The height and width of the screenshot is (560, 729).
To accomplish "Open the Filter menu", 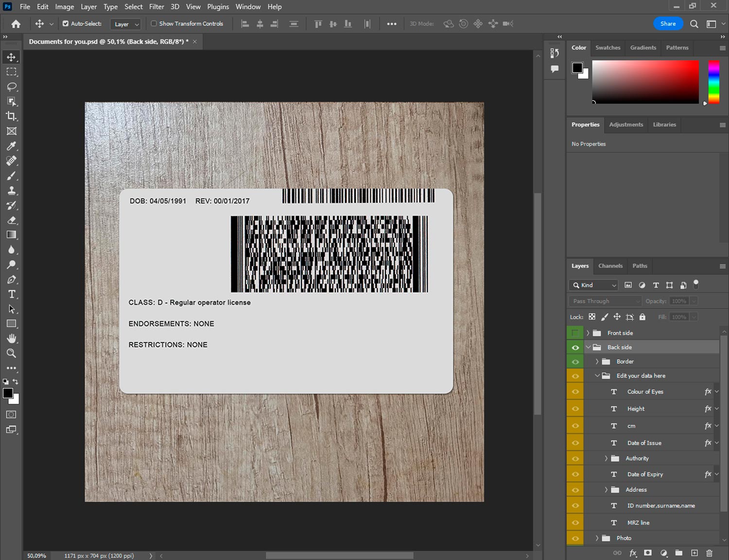I will tap(156, 7).
